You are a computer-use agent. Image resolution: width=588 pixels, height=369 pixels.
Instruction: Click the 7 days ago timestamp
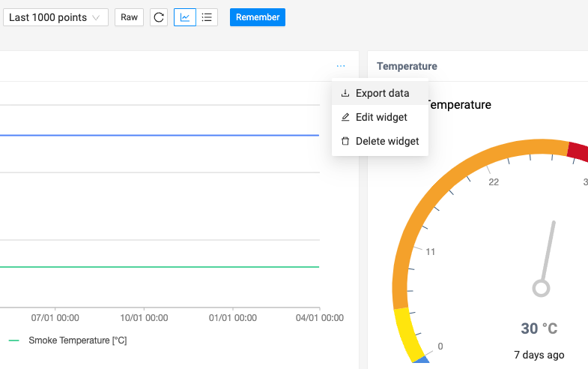pyautogui.click(x=539, y=355)
